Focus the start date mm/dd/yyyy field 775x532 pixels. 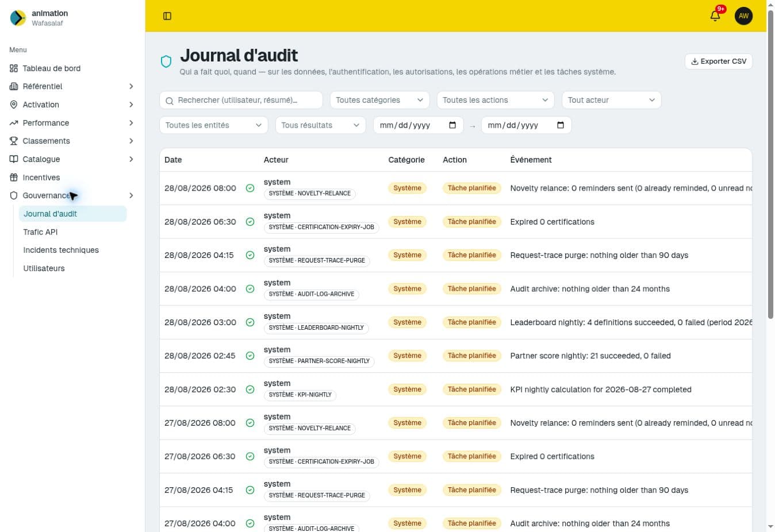pyautogui.click(x=419, y=125)
